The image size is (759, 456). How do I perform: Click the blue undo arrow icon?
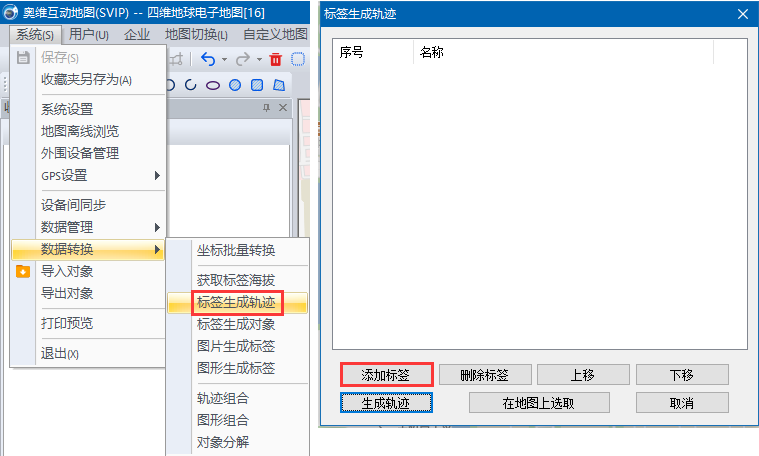(208, 59)
